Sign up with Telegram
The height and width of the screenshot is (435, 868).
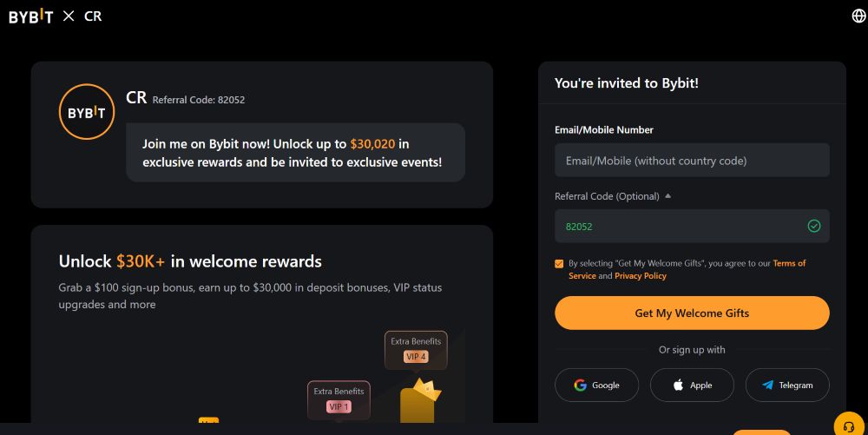tap(787, 386)
